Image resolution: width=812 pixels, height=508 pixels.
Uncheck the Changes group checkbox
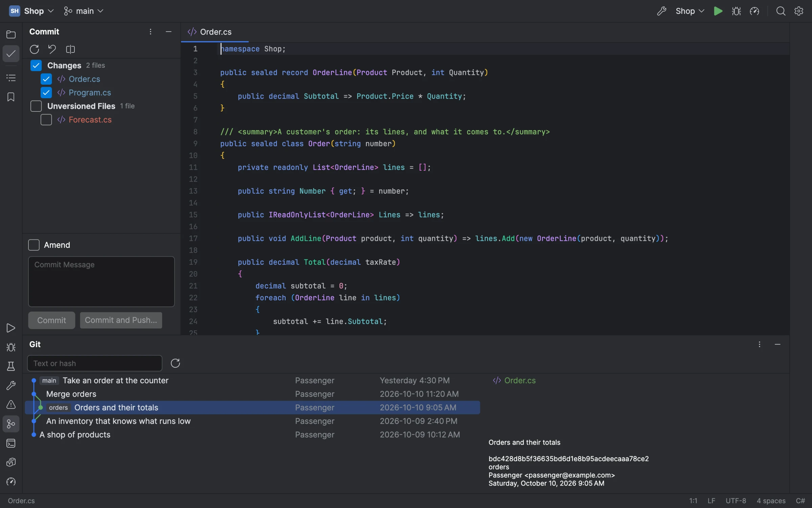36,65
